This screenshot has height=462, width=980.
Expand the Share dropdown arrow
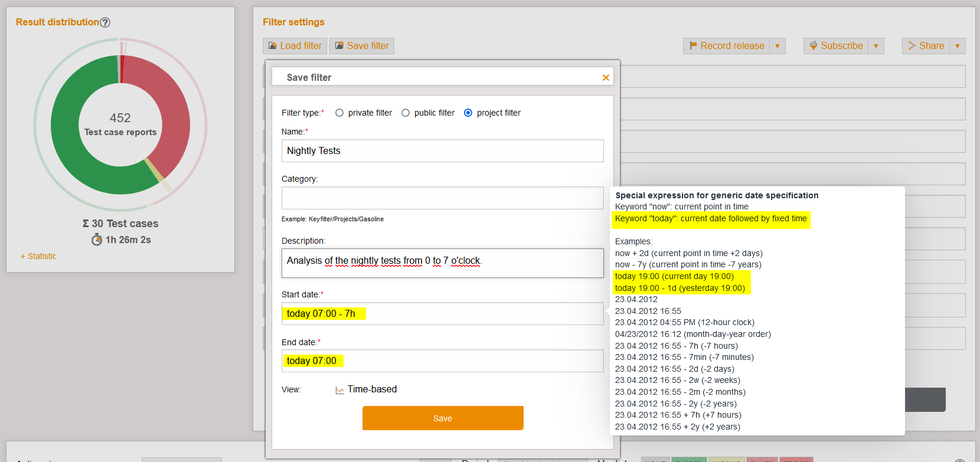click(958, 46)
